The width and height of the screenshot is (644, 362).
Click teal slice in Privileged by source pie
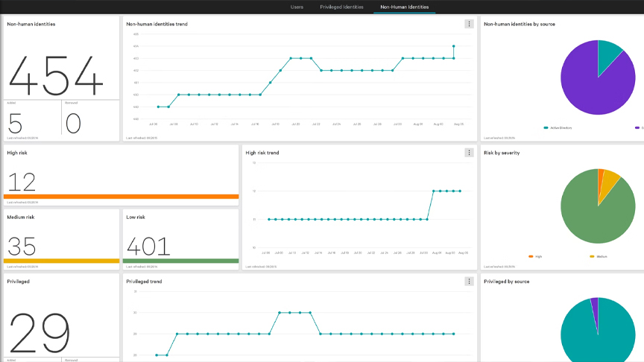point(599,332)
